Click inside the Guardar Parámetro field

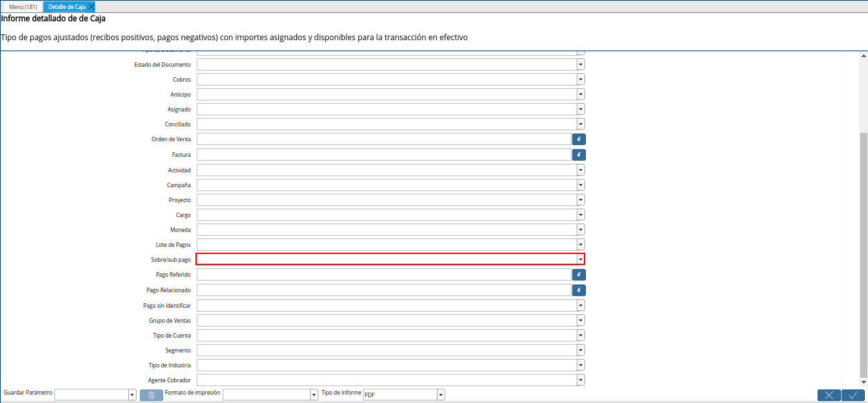point(91,394)
